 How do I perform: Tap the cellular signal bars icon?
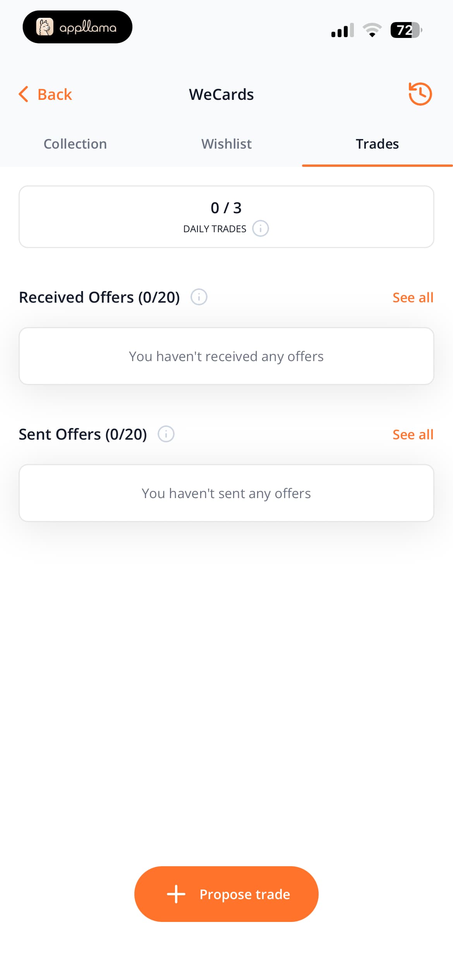343,30
